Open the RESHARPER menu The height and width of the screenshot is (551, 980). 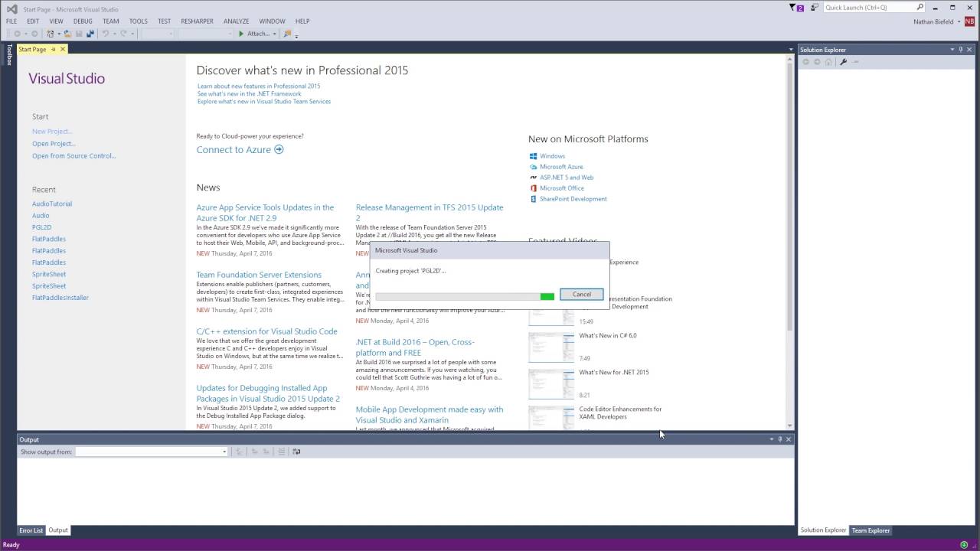coord(197,21)
